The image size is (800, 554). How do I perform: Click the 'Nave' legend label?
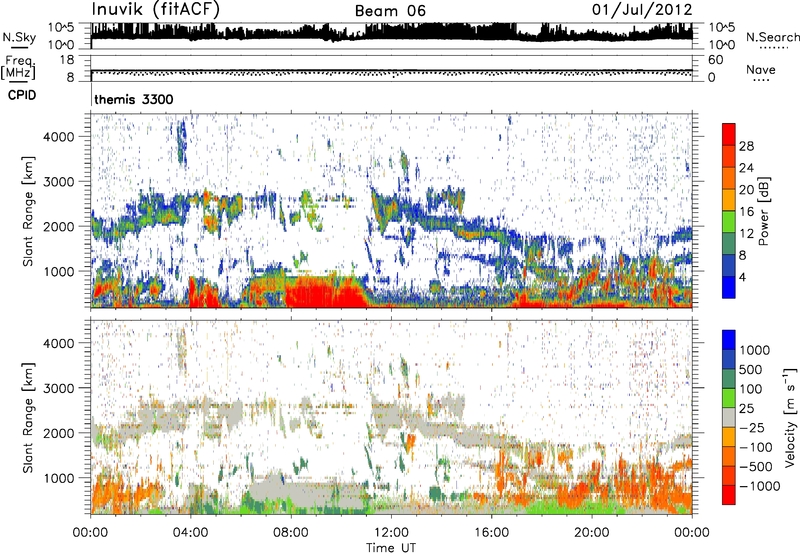coord(760,69)
